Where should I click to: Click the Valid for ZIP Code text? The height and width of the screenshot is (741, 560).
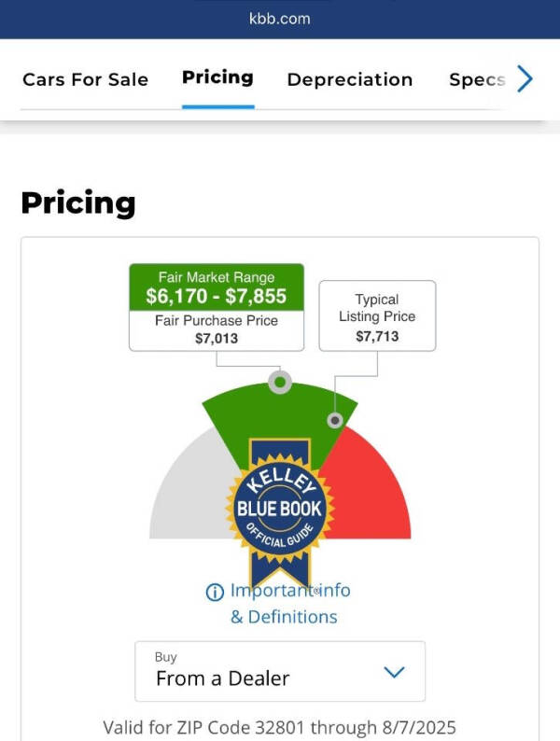point(280,727)
